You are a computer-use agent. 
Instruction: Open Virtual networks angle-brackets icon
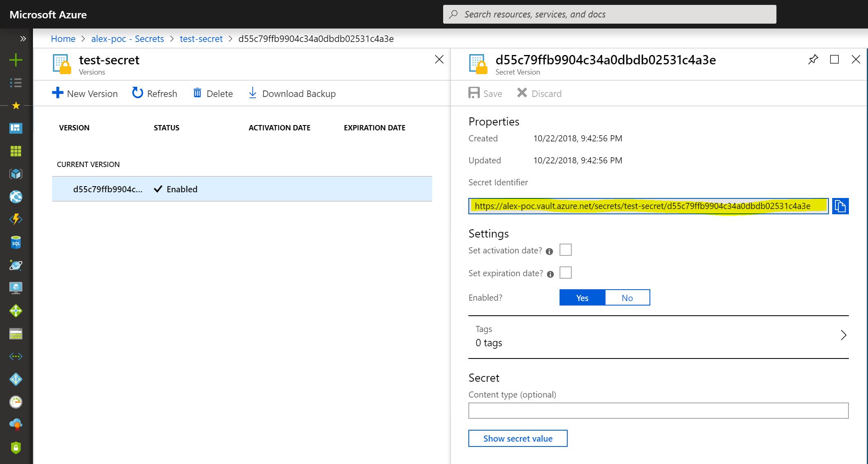(16, 356)
